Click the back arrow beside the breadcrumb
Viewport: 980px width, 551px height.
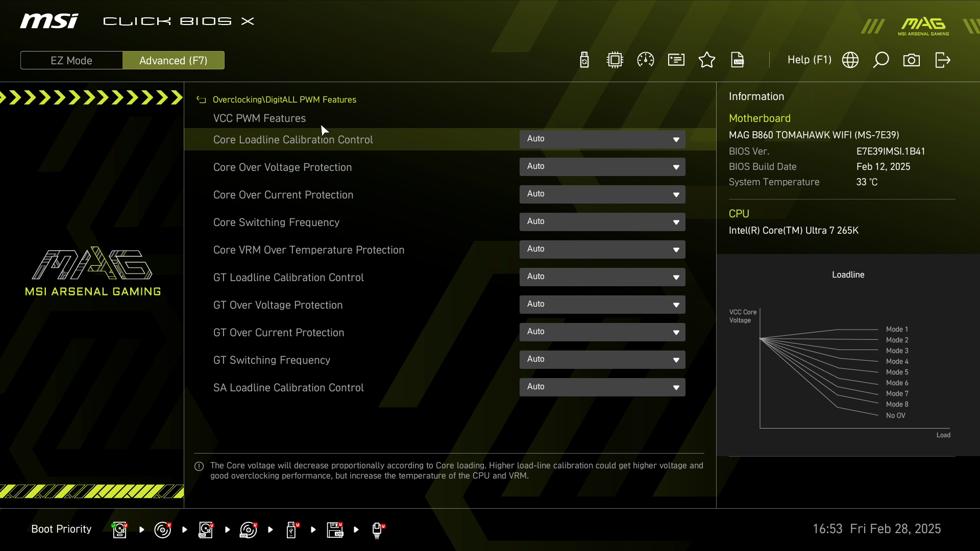point(201,100)
